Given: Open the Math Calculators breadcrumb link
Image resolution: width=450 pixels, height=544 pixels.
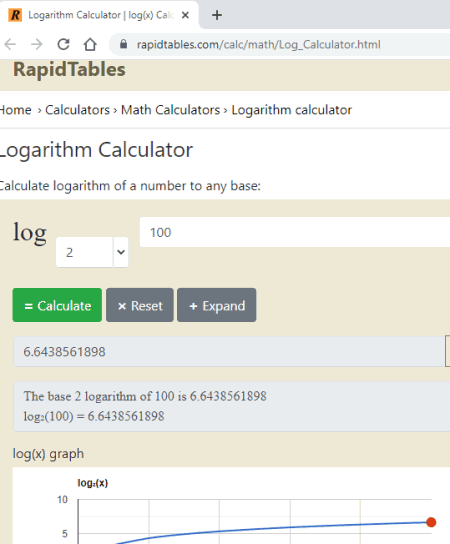Looking at the screenshot, I should (x=170, y=110).
